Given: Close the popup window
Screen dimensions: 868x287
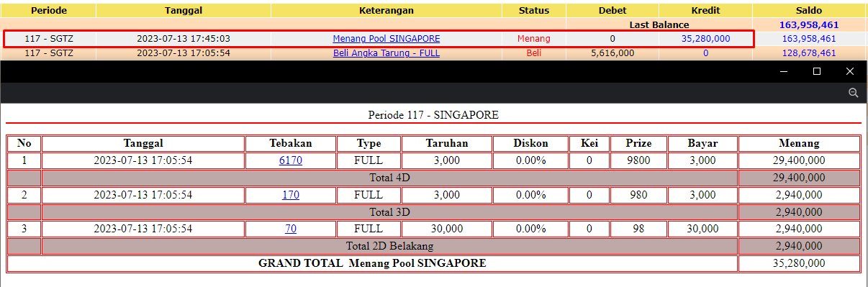Looking at the screenshot, I should point(850,71).
